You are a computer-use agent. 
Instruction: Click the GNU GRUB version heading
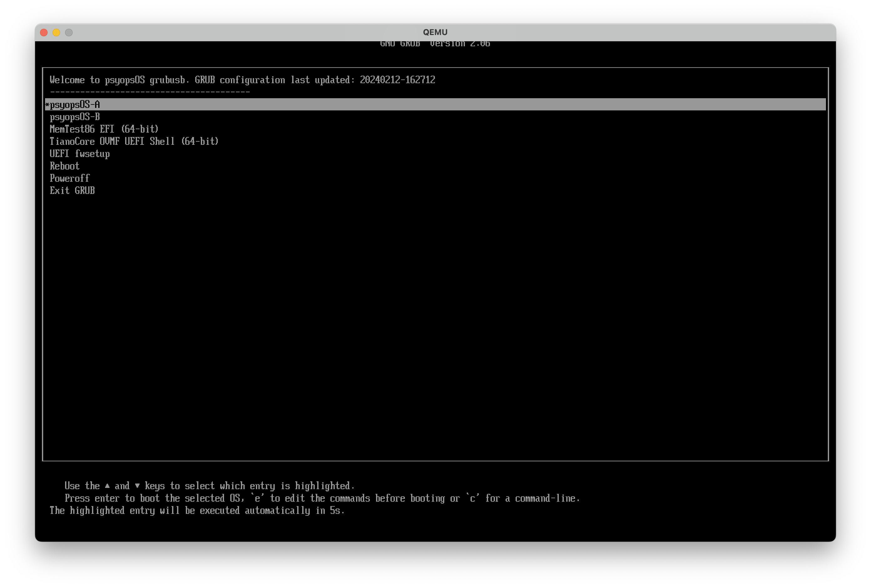[x=435, y=44]
